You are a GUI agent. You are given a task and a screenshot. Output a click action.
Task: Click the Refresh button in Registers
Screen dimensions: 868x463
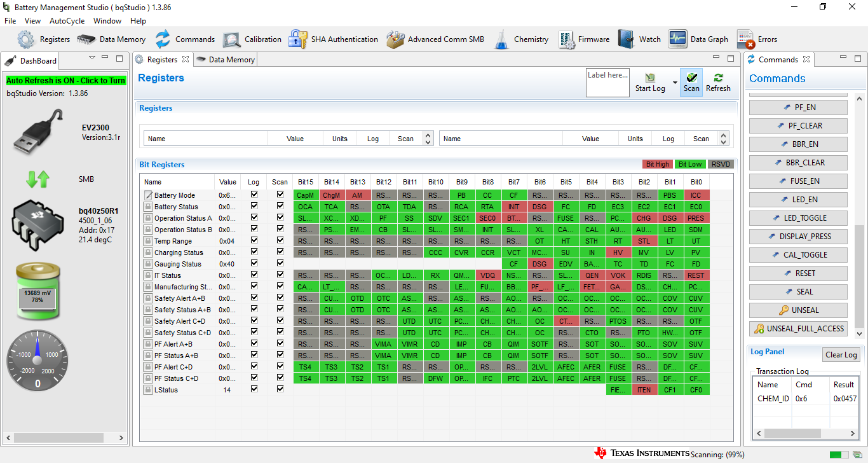coord(718,82)
